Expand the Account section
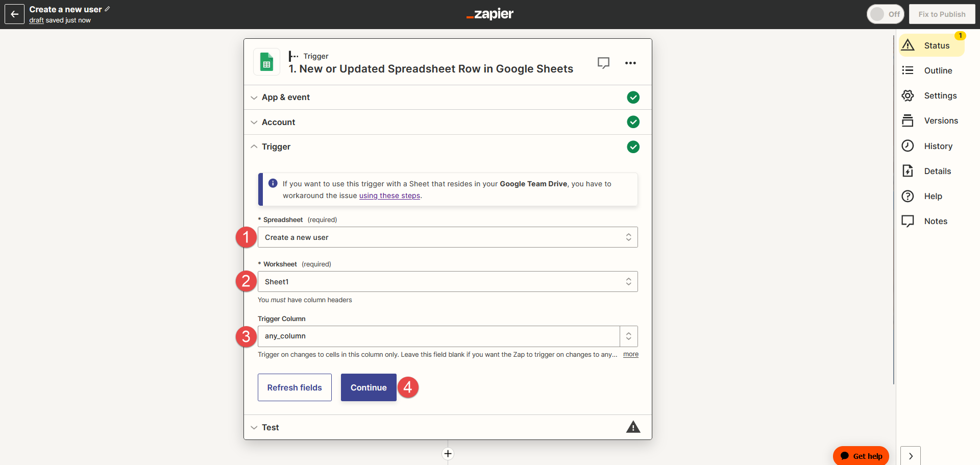The image size is (980, 465). 448,122
